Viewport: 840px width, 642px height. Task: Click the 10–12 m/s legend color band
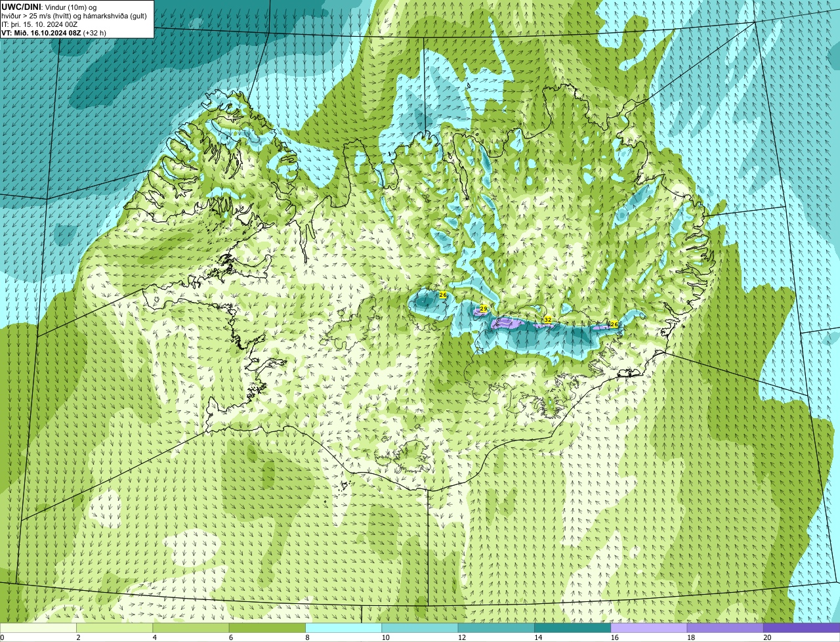pyautogui.click(x=421, y=628)
